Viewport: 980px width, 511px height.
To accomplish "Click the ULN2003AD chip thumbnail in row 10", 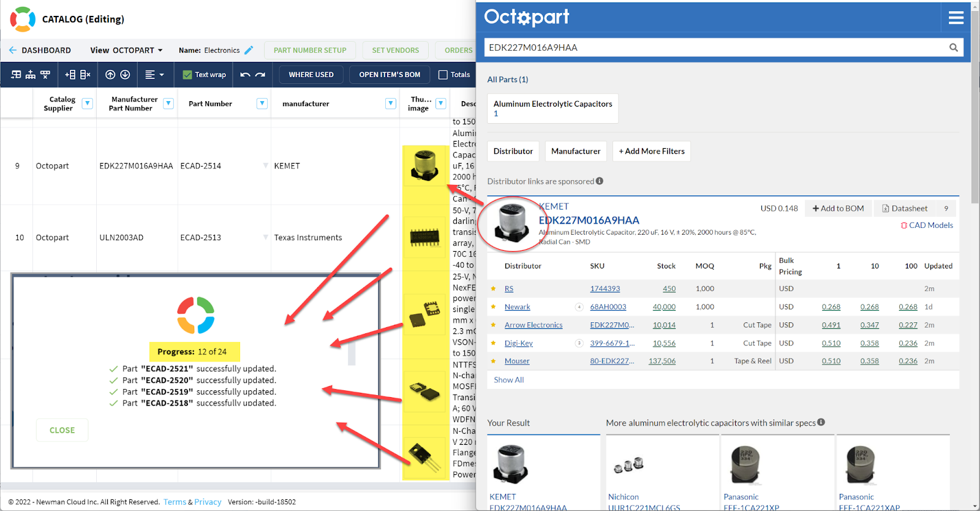I will [425, 237].
